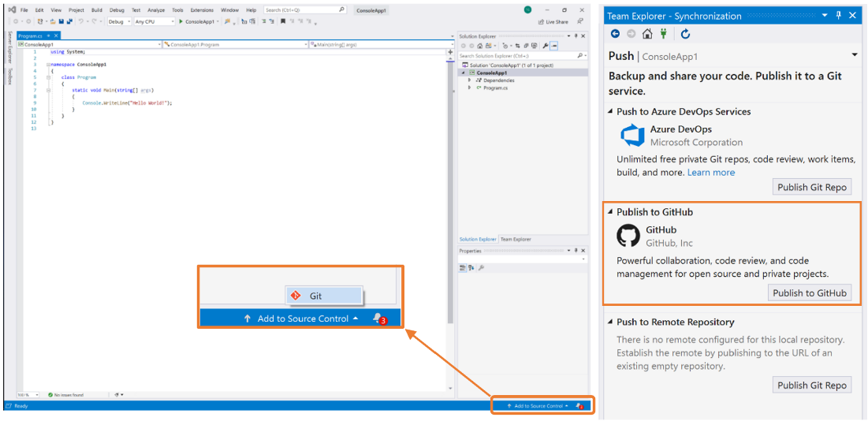Click the No issues found indicator
The width and height of the screenshot is (868, 421).
coord(66,395)
